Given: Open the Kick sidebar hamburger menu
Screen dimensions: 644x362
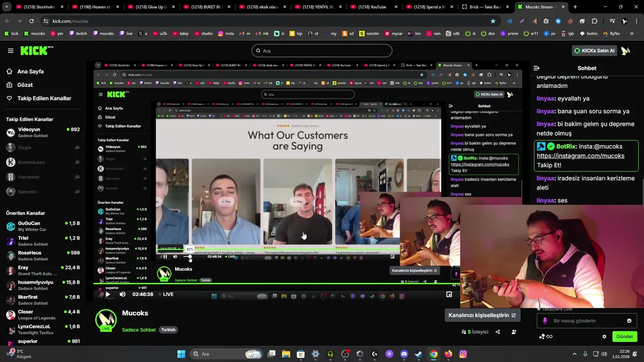Looking at the screenshot, I should click(x=11, y=51).
